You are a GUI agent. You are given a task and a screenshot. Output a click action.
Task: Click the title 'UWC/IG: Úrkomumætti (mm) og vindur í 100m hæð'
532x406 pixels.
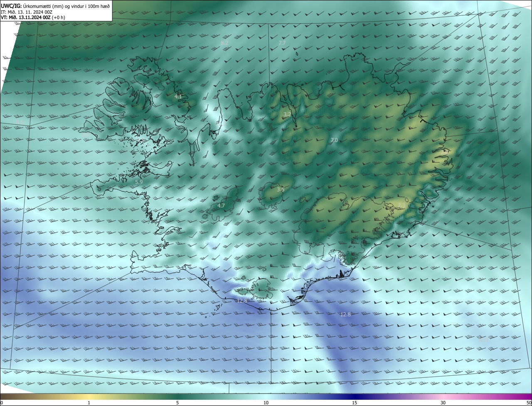point(55,6)
